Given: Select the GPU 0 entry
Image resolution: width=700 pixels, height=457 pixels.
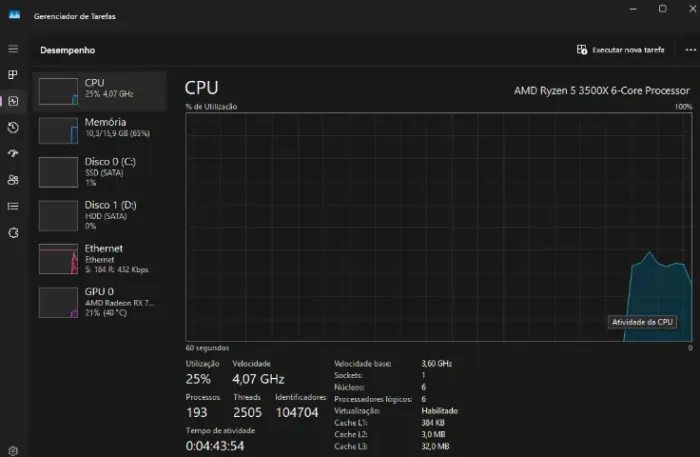Looking at the screenshot, I should [x=100, y=302].
